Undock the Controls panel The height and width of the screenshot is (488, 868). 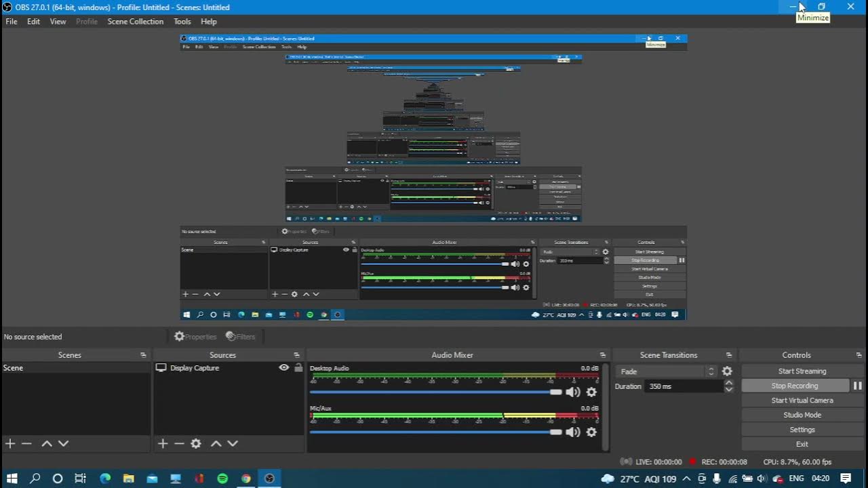pyautogui.click(x=859, y=355)
